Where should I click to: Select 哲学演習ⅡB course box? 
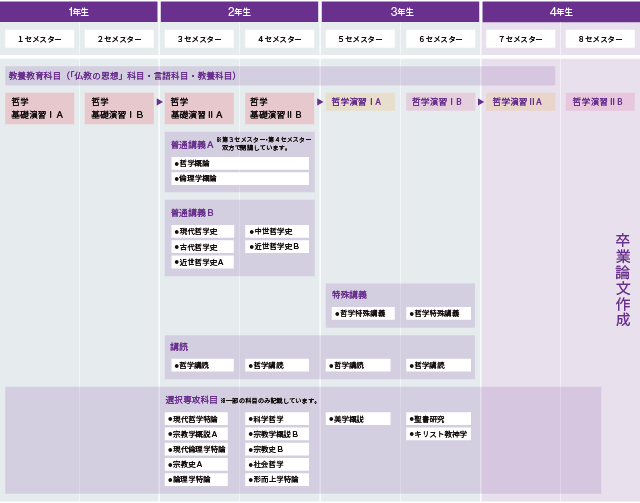[x=600, y=102]
